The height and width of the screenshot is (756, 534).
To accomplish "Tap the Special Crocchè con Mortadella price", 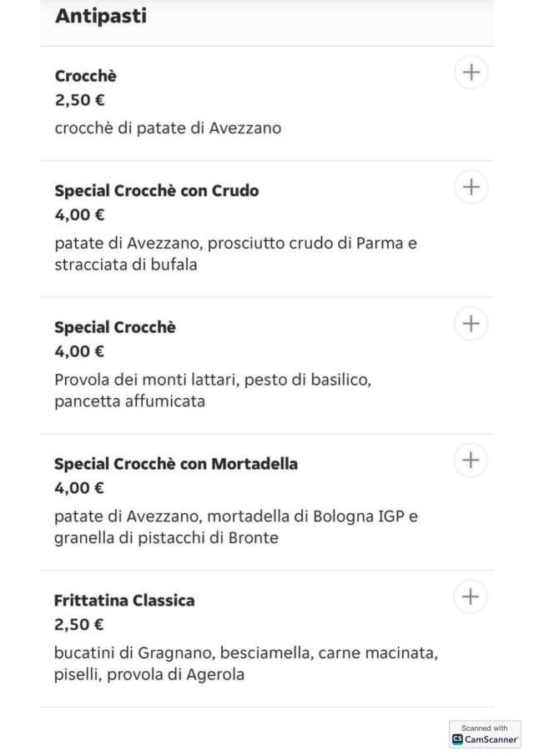I will tap(79, 487).
